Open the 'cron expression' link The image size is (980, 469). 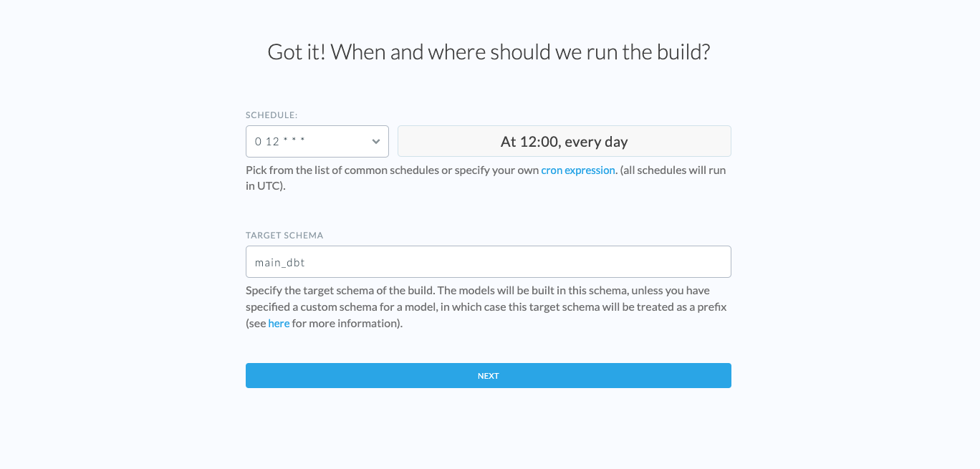(x=578, y=170)
